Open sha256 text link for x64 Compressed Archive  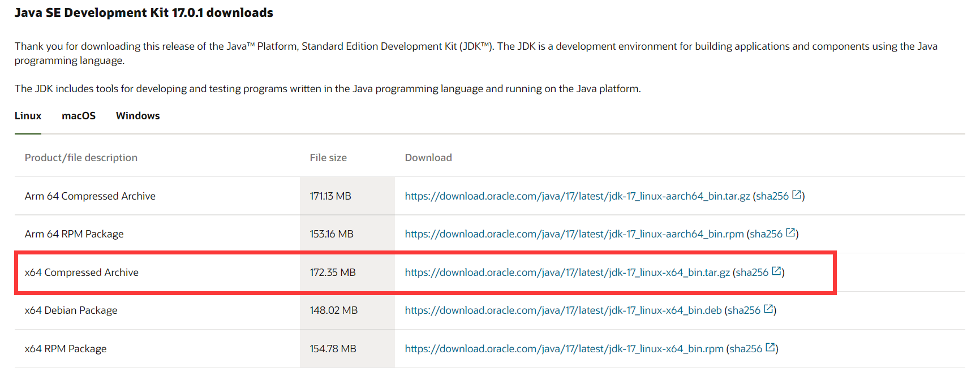(x=752, y=273)
